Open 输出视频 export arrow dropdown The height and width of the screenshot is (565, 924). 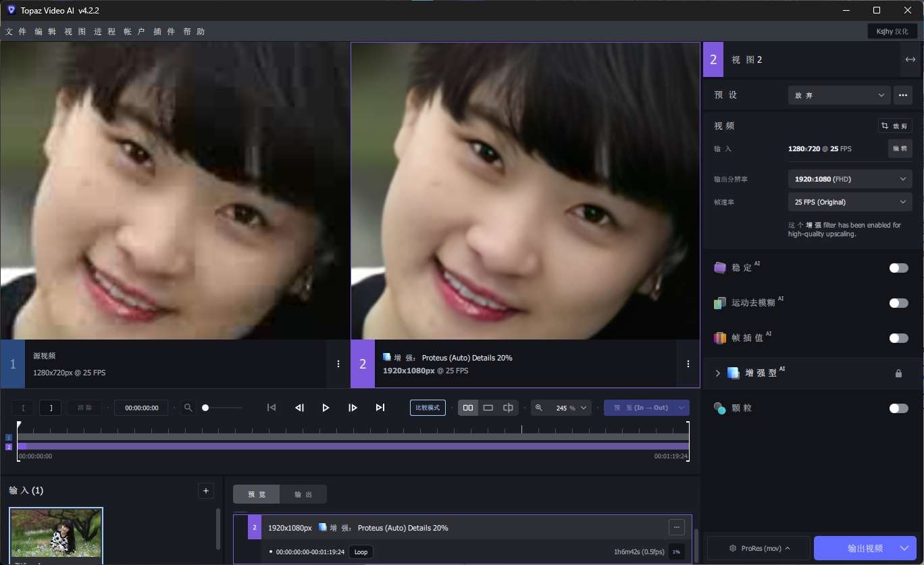904,548
